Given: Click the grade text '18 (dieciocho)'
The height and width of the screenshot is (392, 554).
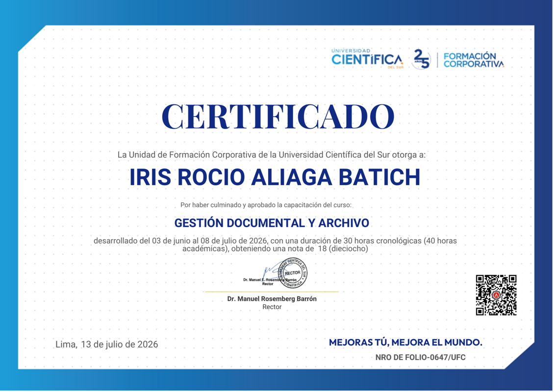Looking at the screenshot, I should pyautogui.click(x=343, y=248).
